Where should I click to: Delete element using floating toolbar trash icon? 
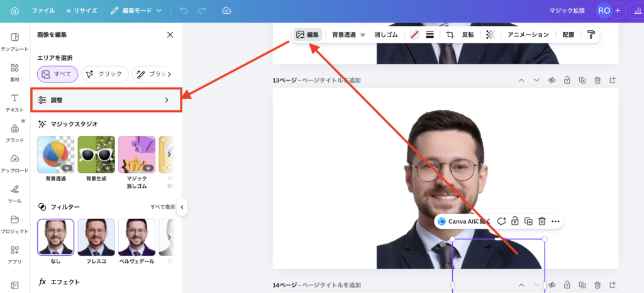coord(541,221)
